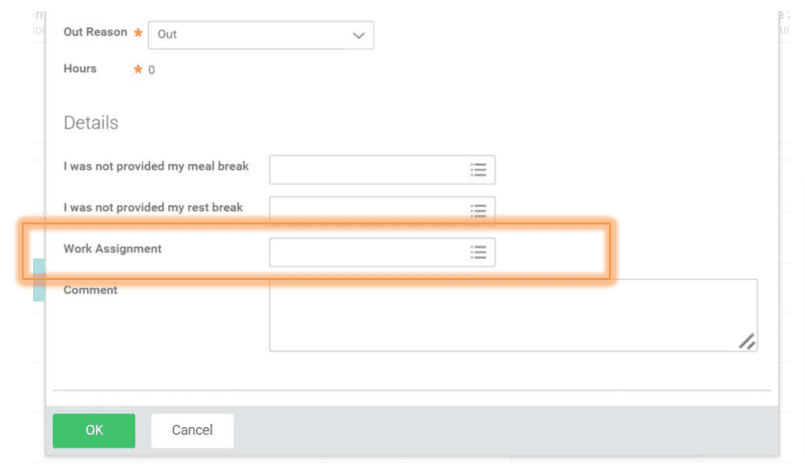Open the rest break prompt list icon
The height and width of the screenshot is (476, 805).
click(478, 210)
